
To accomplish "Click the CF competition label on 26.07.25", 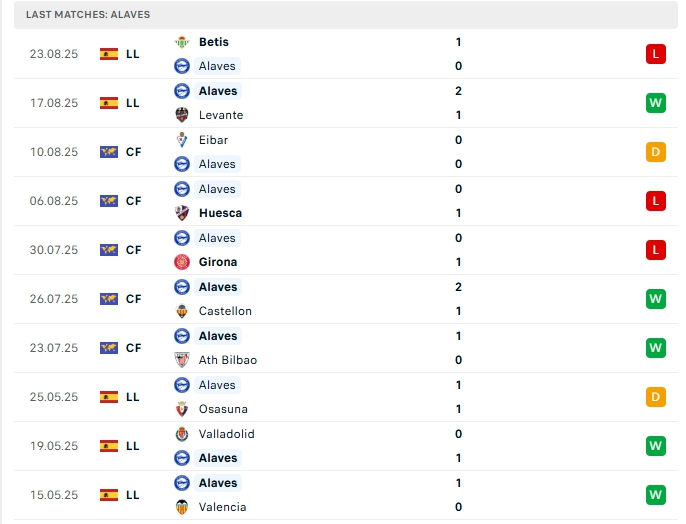I will pos(133,299).
